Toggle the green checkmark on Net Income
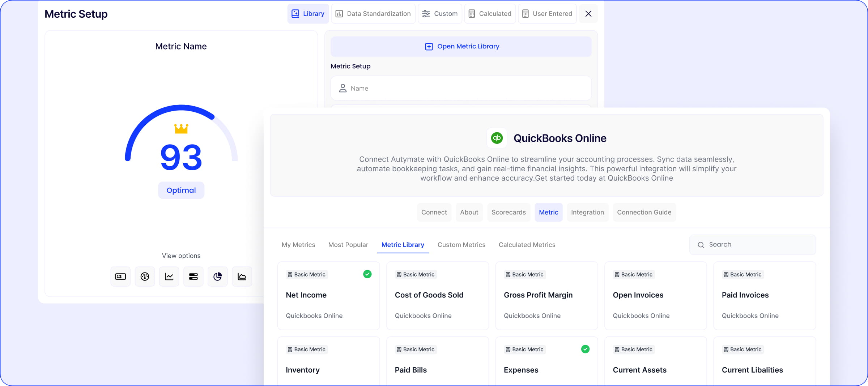This screenshot has width=868, height=386. [367, 274]
